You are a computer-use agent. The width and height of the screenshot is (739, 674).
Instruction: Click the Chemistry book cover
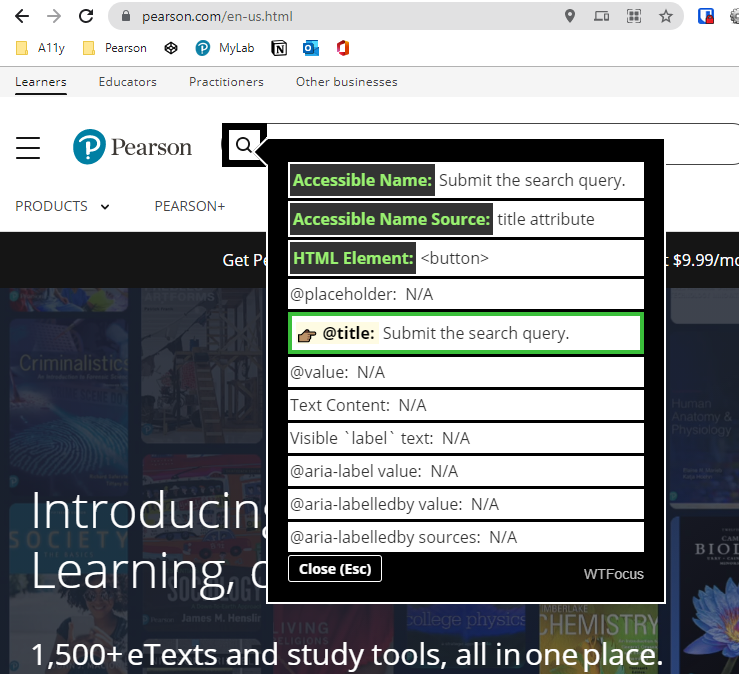click(599, 639)
